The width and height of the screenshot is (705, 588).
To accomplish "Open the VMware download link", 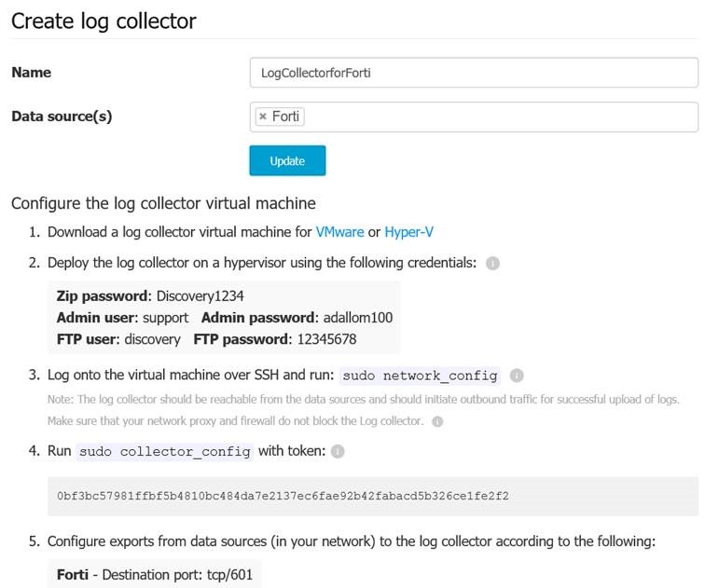I will pyautogui.click(x=339, y=232).
